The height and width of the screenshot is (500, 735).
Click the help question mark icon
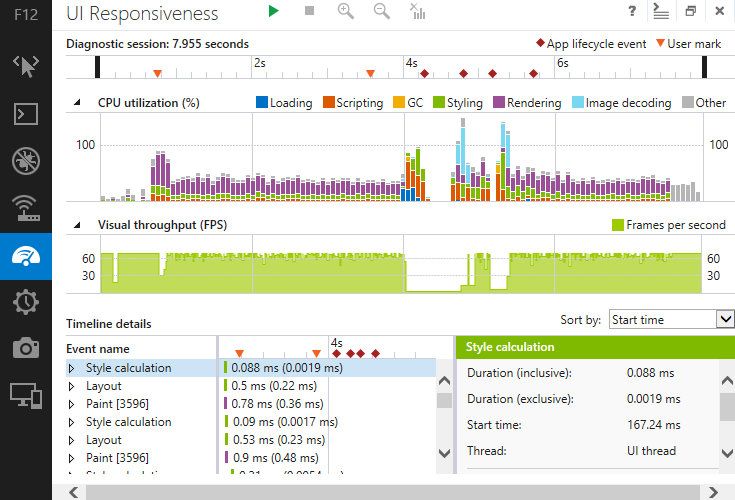(x=632, y=11)
